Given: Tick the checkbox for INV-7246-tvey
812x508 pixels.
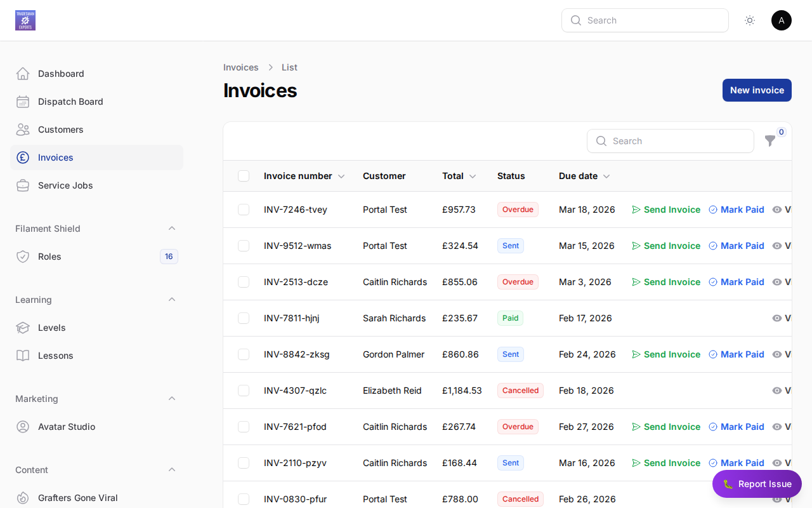Looking at the screenshot, I should (x=244, y=210).
